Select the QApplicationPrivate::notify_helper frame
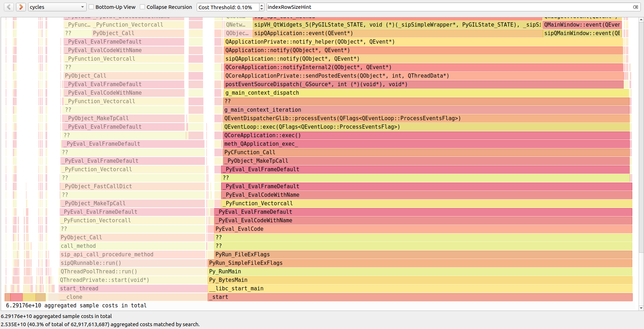Screen dimensions: 644x329 pos(424,42)
